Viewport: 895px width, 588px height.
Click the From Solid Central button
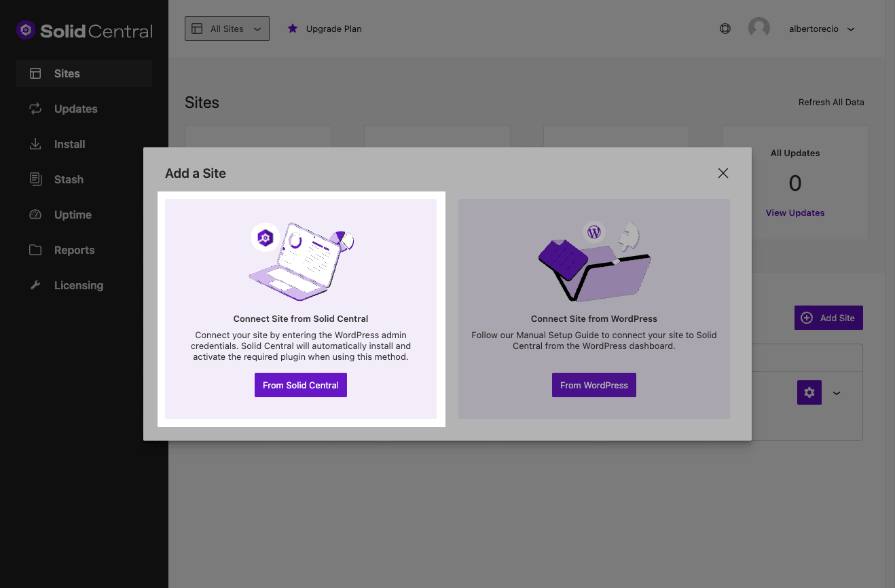pos(301,385)
